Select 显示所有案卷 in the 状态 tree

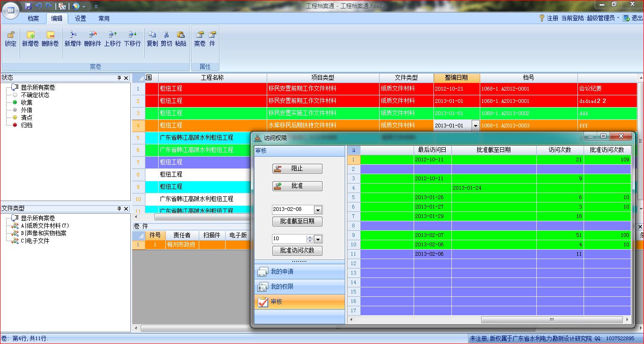point(38,87)
